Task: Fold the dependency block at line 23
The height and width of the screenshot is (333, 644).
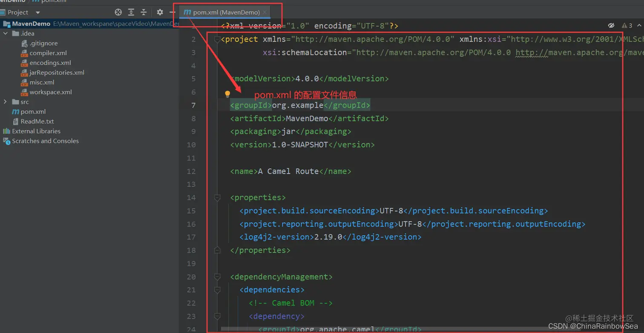Action: [x=217, y=316]
